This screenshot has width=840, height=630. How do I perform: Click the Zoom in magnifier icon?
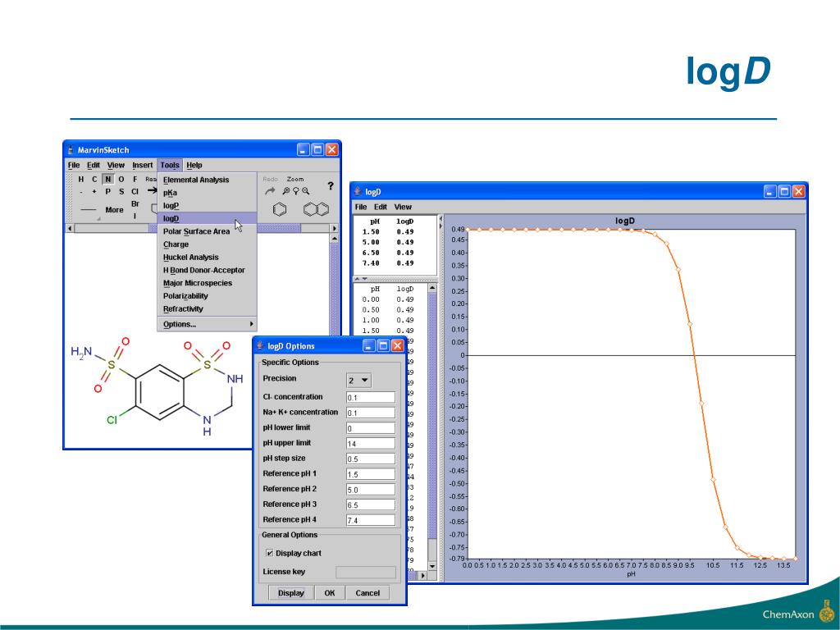tap(286, 190)
